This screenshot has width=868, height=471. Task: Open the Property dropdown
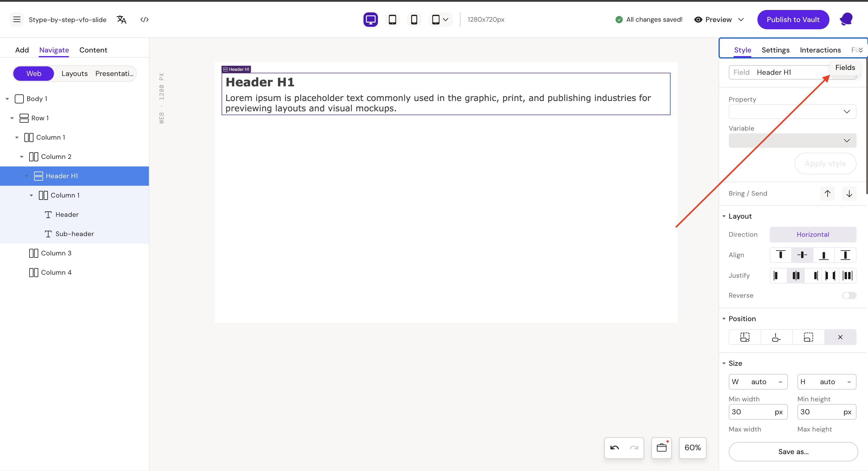792,112
